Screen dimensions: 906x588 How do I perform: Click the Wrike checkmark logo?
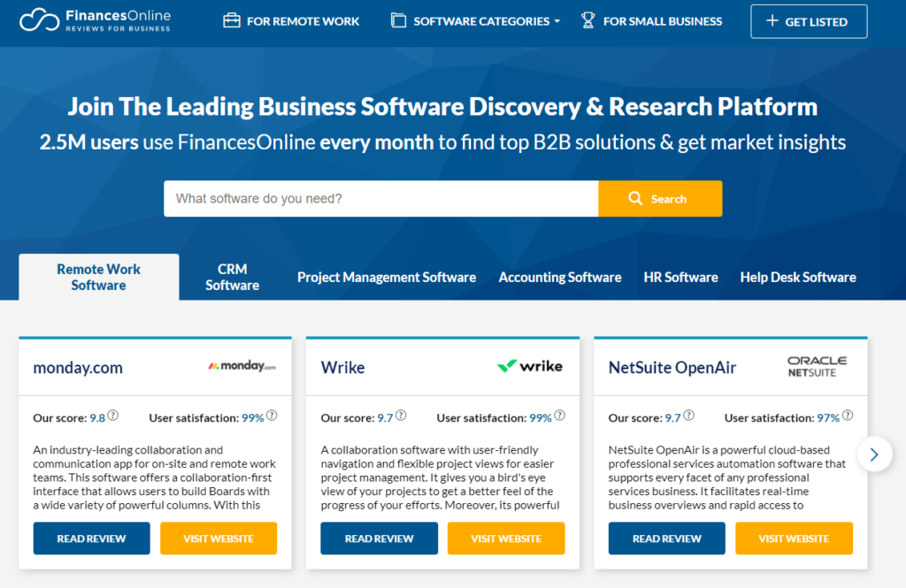(529, 366)
